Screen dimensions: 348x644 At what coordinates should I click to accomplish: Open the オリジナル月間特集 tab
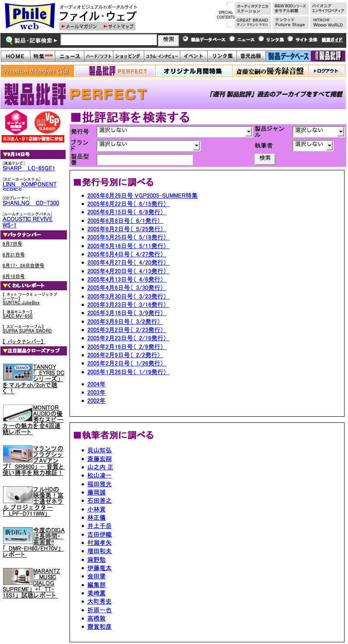(x=193, y=71)
